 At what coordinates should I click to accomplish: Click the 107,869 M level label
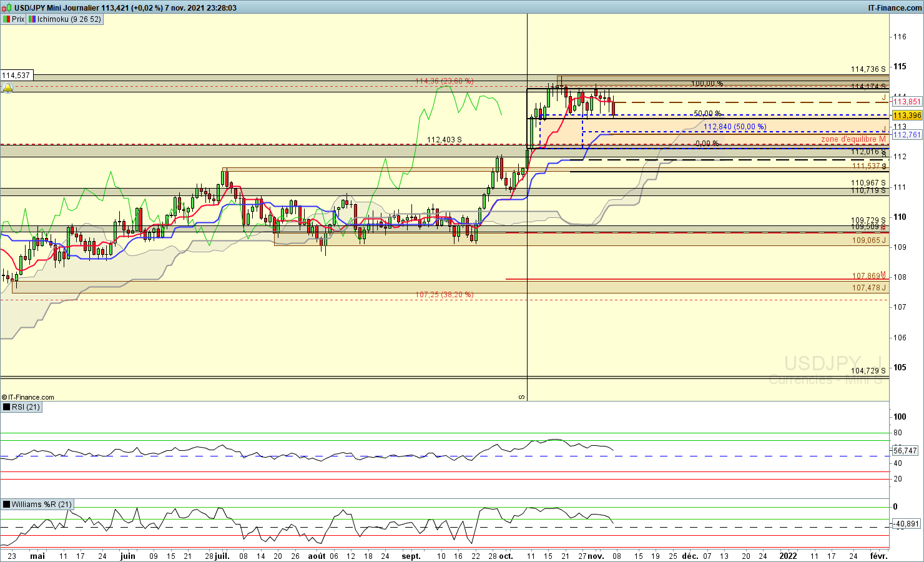click(x=869, y=275)
